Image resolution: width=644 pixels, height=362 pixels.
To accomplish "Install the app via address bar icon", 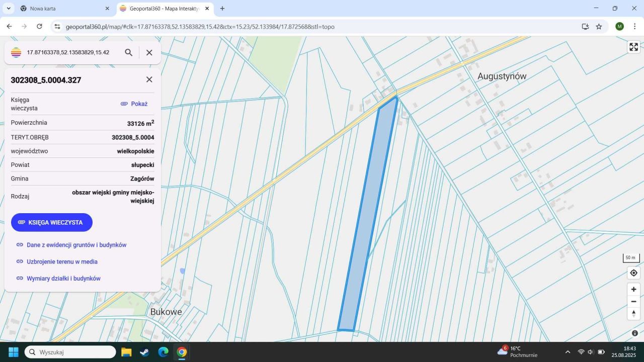I will click(585, 27).
